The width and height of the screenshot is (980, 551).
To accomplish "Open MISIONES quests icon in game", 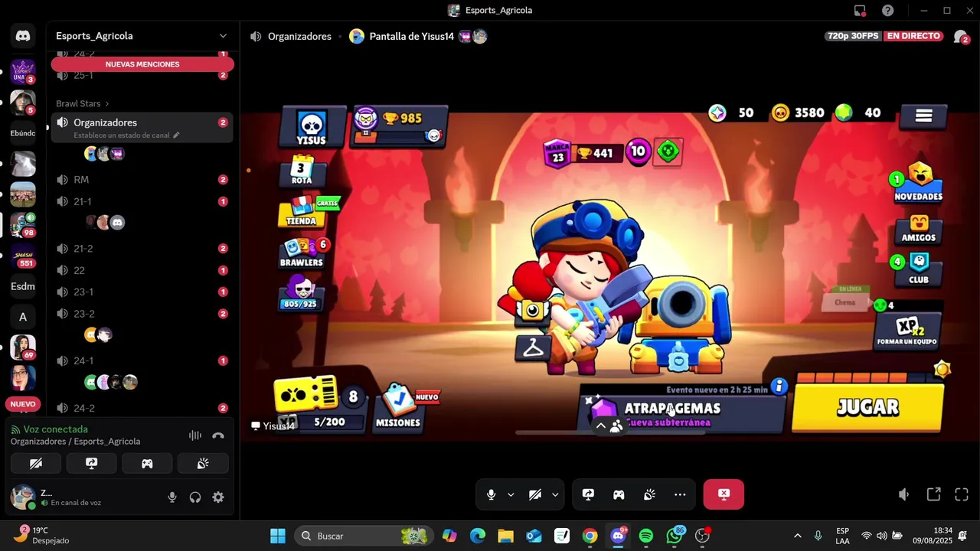I will point(398,407).
